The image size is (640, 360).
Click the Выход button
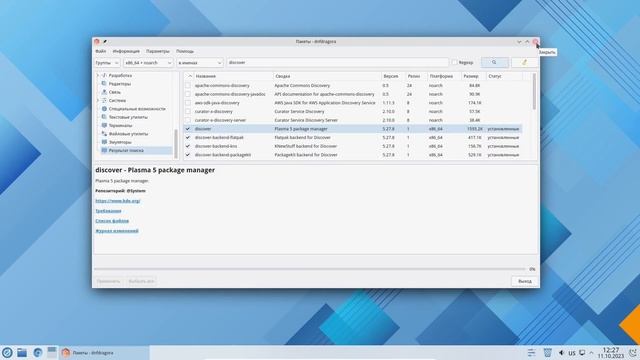(524, 281)
